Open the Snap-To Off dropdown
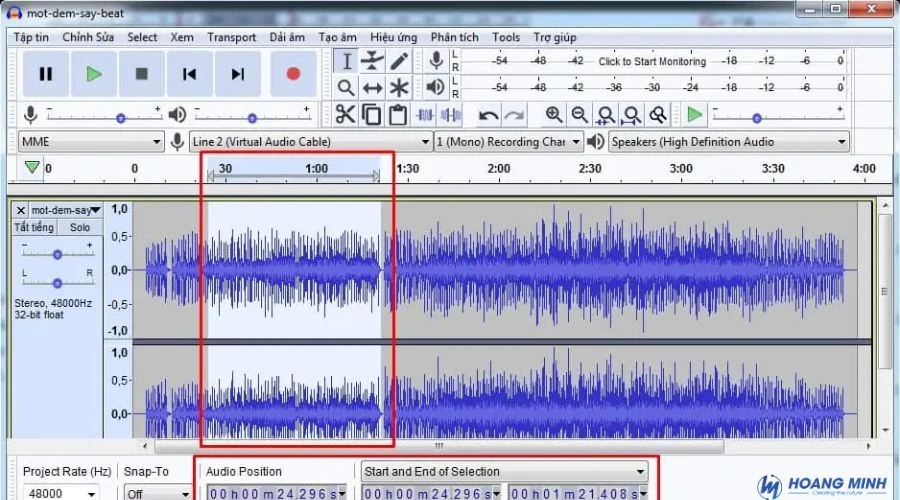Screen dimensions: 900x500 pyautogui.click(x=157, y=493)
